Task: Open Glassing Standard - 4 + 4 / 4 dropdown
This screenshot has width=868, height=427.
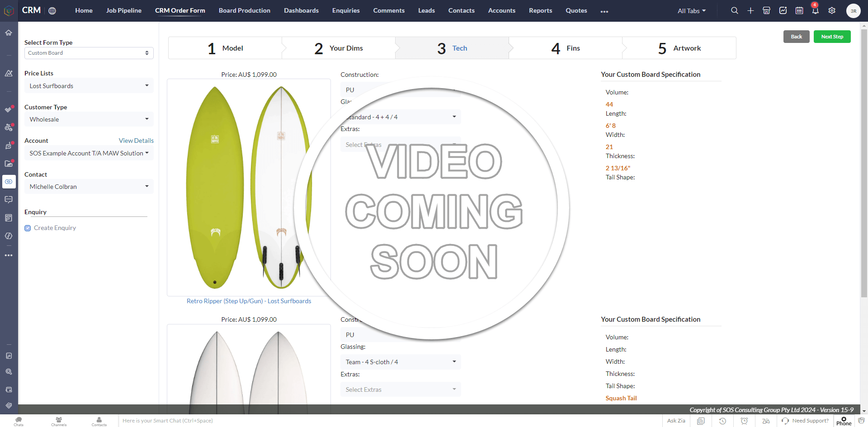Action: pyautogui.click(x=401, y=117)
